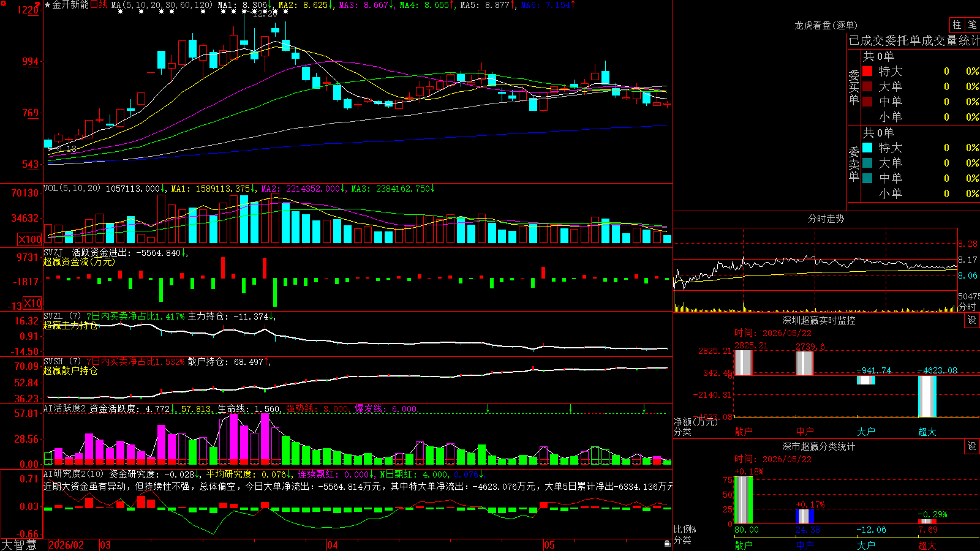Viewport: 980px width, 551px height.
Task: Click the 2026/02 date marker on time axis
Action: 66,545
